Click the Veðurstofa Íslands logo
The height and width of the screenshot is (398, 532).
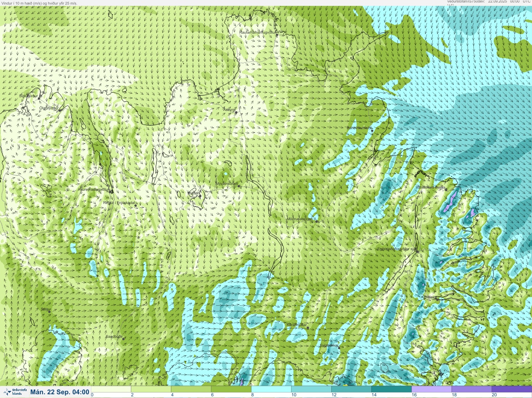pos(15,392)
